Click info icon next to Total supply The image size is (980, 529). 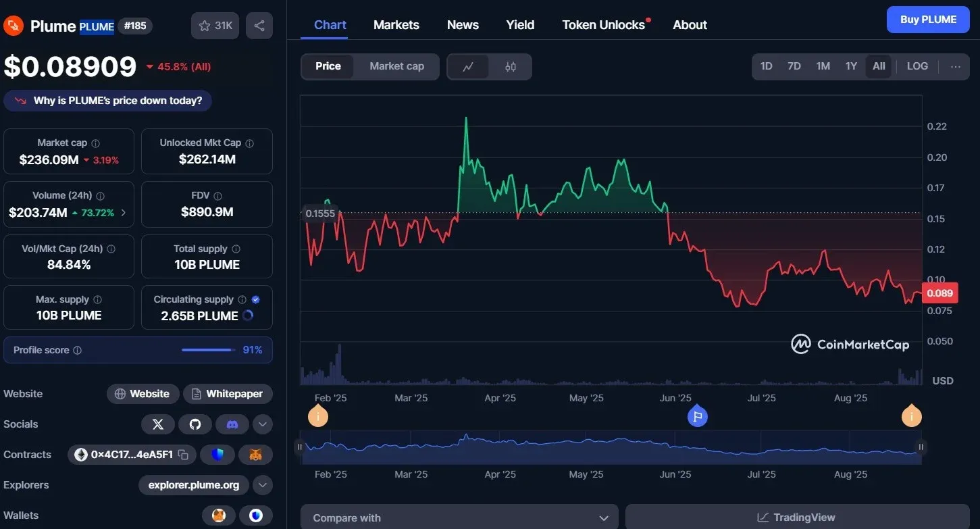236,249
